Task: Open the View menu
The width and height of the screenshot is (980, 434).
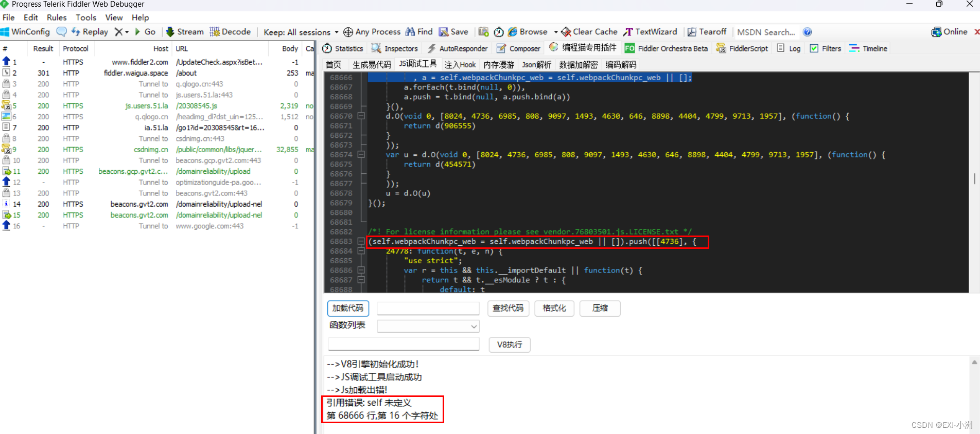Action: point(114,17)
